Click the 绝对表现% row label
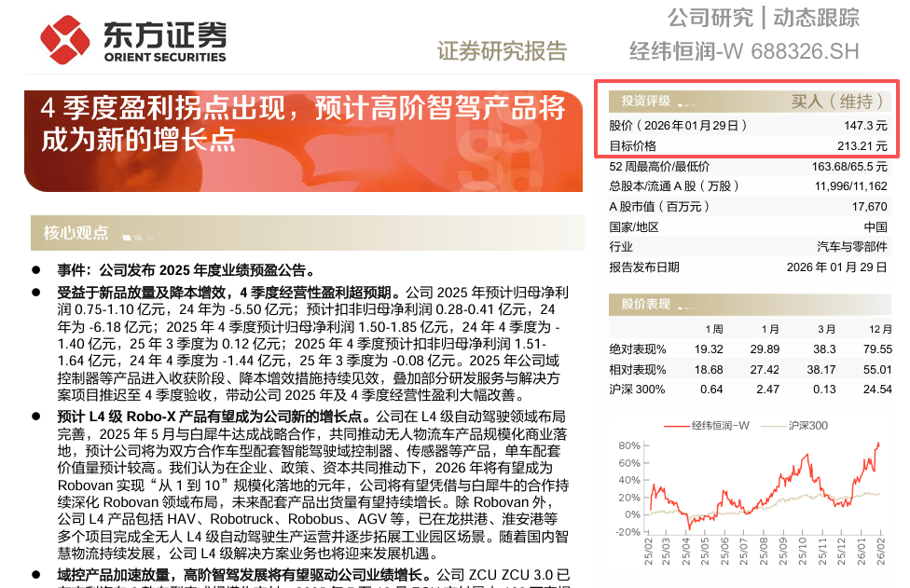910x588 pixels. (637, 349)
